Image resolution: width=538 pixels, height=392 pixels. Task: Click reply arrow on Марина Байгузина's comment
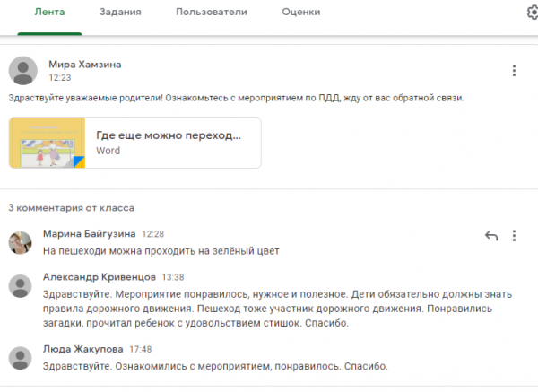point(490,236)
